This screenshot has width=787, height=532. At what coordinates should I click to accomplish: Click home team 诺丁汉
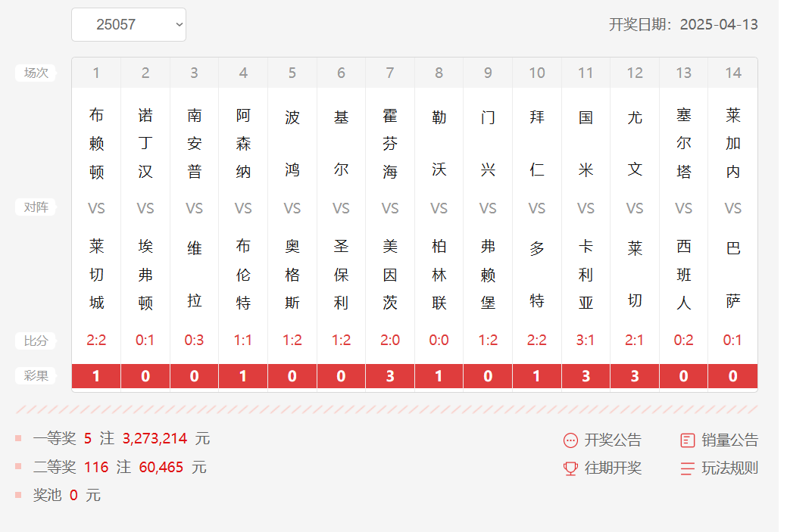145,144
